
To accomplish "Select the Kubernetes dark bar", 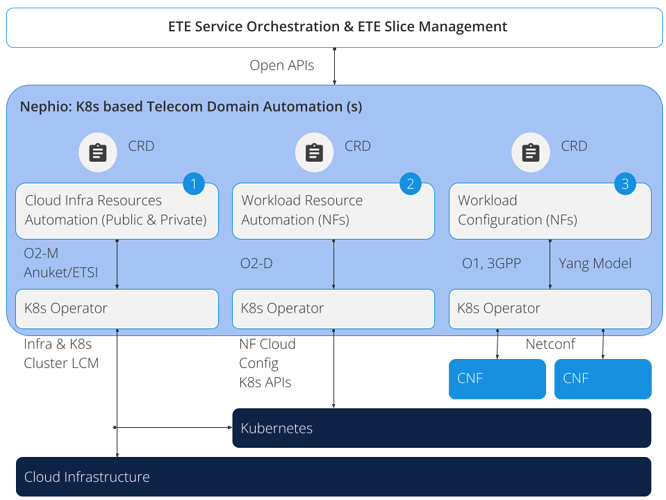I will [x=442, y=428].
